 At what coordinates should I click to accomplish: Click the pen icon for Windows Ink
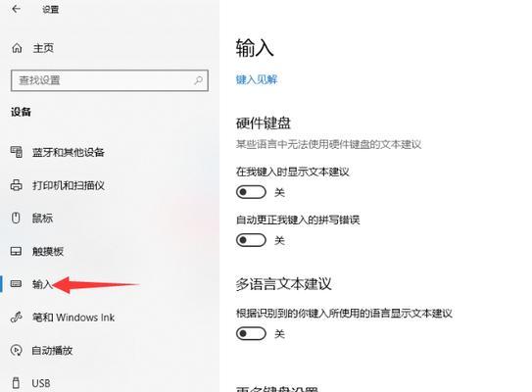tap(17, 317)
